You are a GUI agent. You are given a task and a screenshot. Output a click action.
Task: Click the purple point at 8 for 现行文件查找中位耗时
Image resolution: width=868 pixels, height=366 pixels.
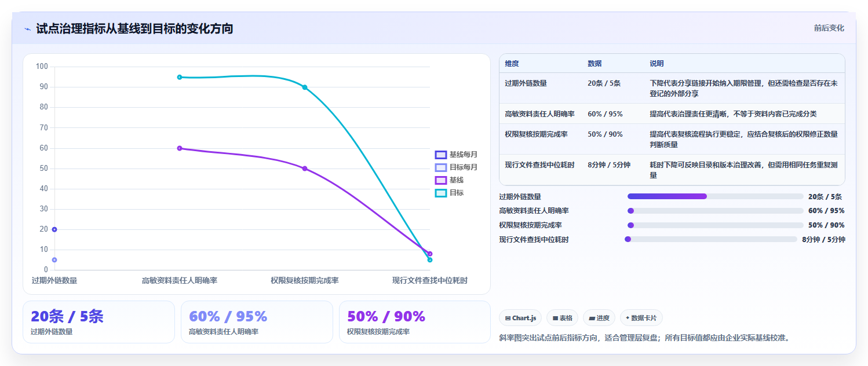pyautogui.click(x=430, y=254)
